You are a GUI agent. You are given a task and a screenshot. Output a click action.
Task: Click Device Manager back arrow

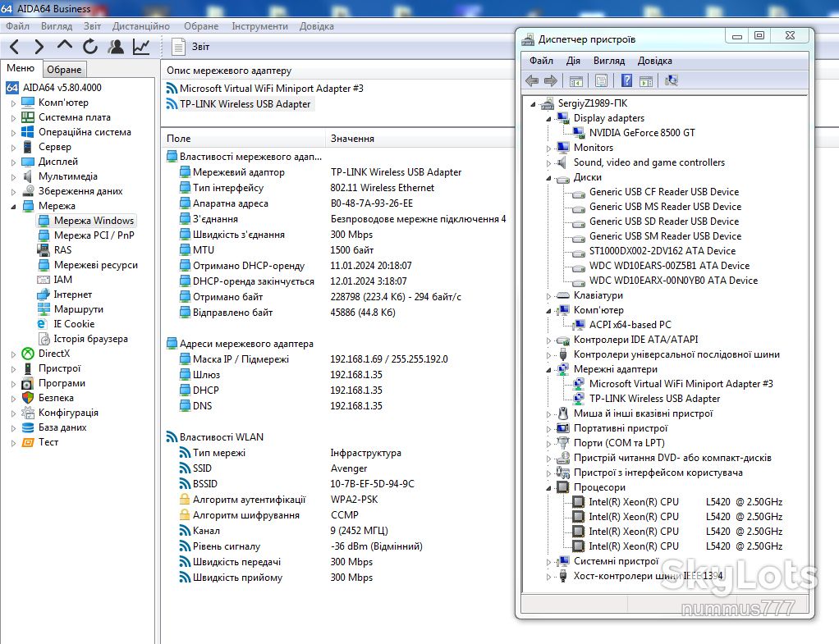(532, 80)
